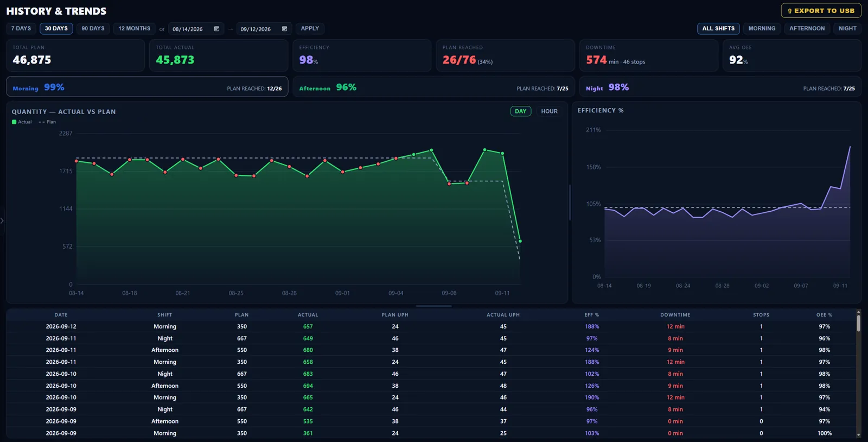Expand the collapsed left sidebar chevron

click(2, 220)
